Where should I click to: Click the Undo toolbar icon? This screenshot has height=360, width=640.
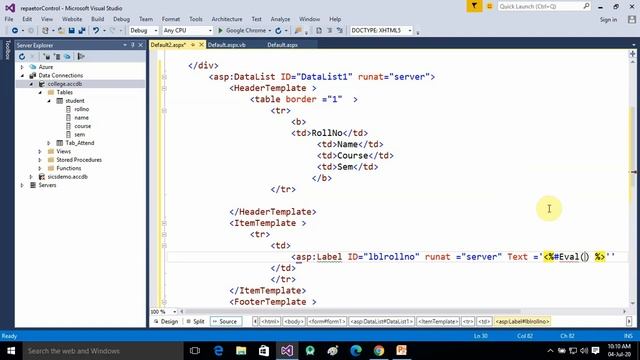coord(96,31)
